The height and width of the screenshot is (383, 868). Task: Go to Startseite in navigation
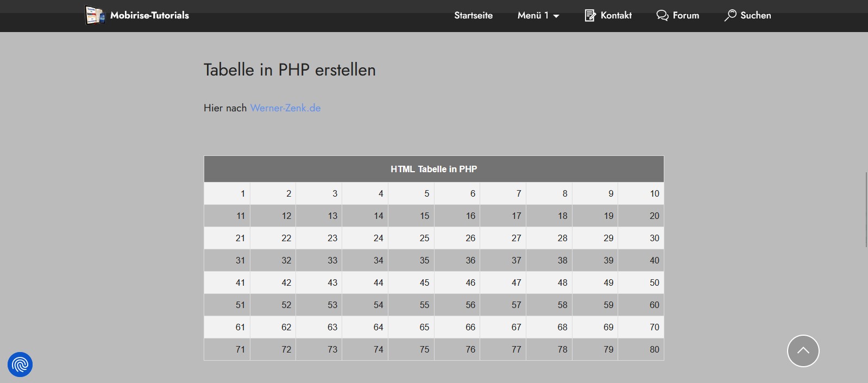473,15
